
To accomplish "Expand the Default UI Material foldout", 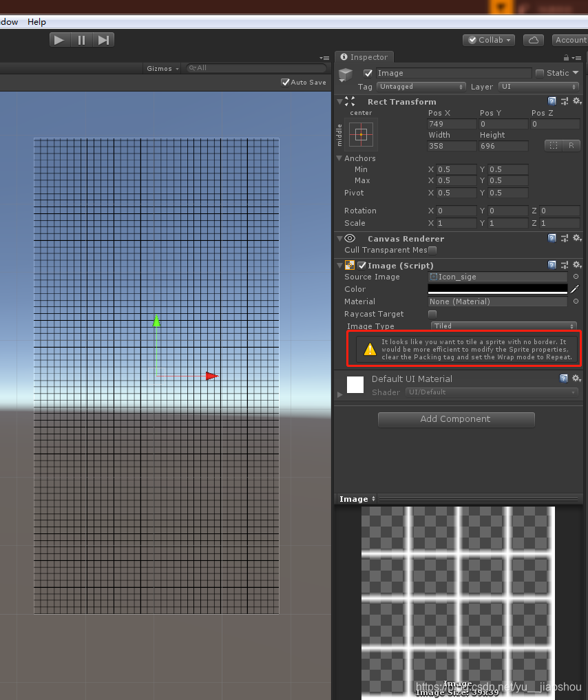I will [339, 394].
